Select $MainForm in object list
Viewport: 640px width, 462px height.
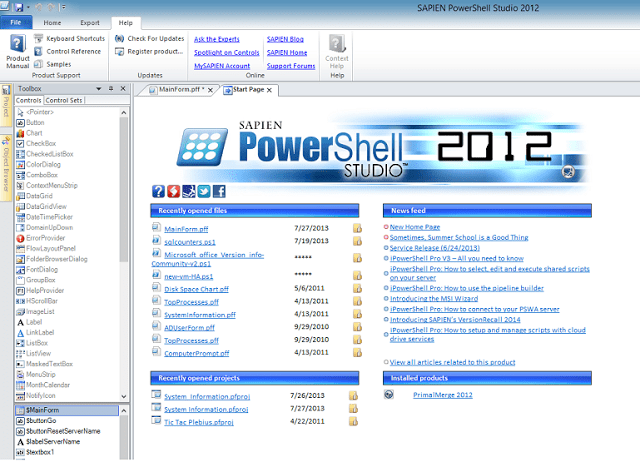tap(67, 410)
